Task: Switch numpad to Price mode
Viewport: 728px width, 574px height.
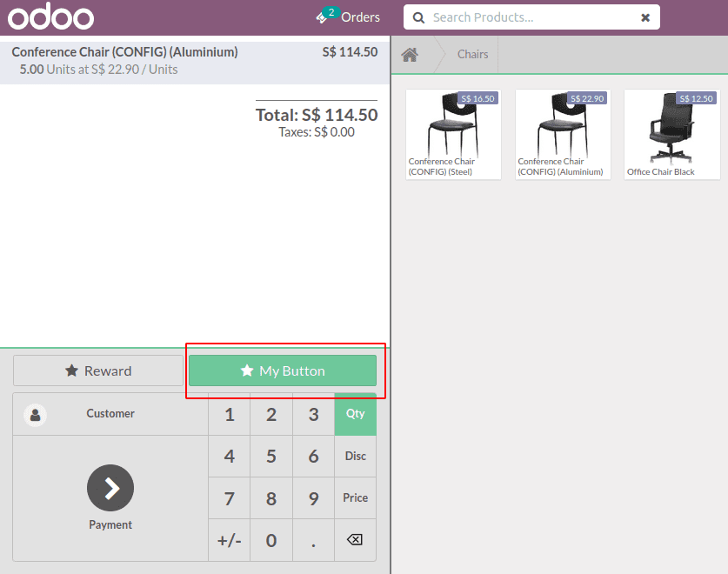Action: point(355,497)
